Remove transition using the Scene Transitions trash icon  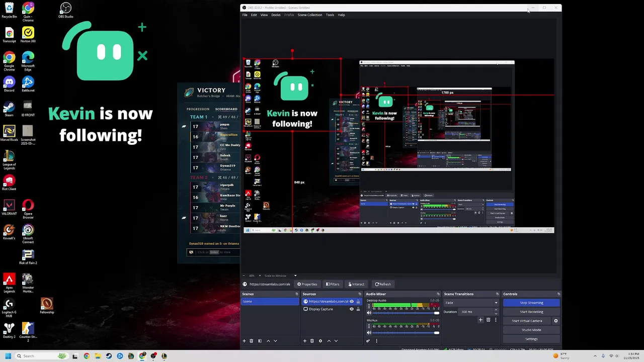point(488,320)
